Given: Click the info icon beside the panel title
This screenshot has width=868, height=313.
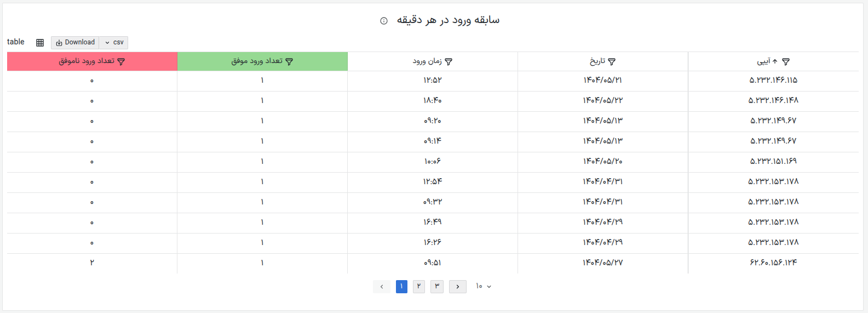Looking at the screenshot, I should pos(384,21).
